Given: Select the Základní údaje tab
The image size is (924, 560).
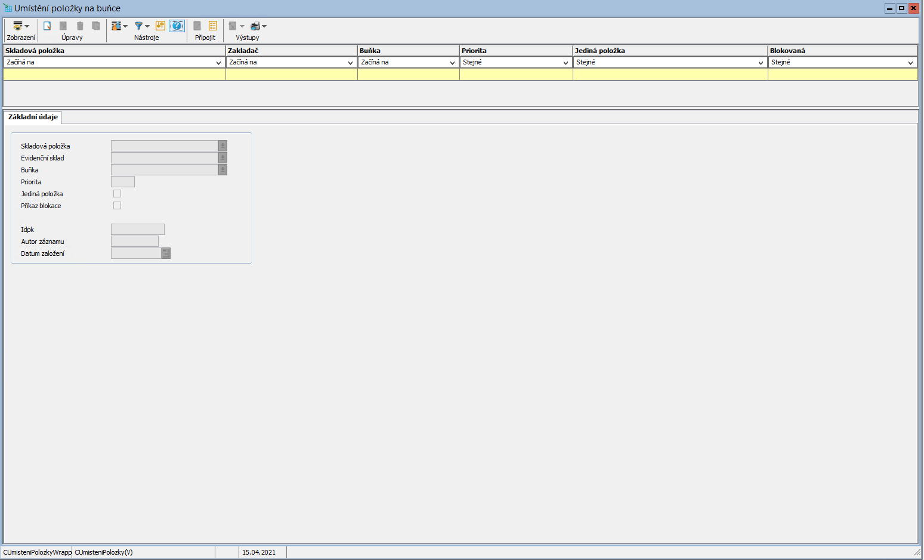Looking at the screenshot, I should pos(33,117).
